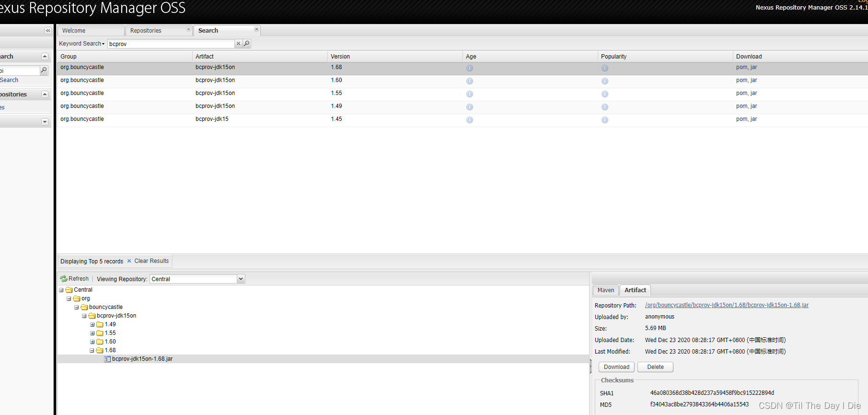Show Popularity info icon for version 1.49
Image resolution: width=868 pixels, height=415 pixels.
[x=605, y=107]
